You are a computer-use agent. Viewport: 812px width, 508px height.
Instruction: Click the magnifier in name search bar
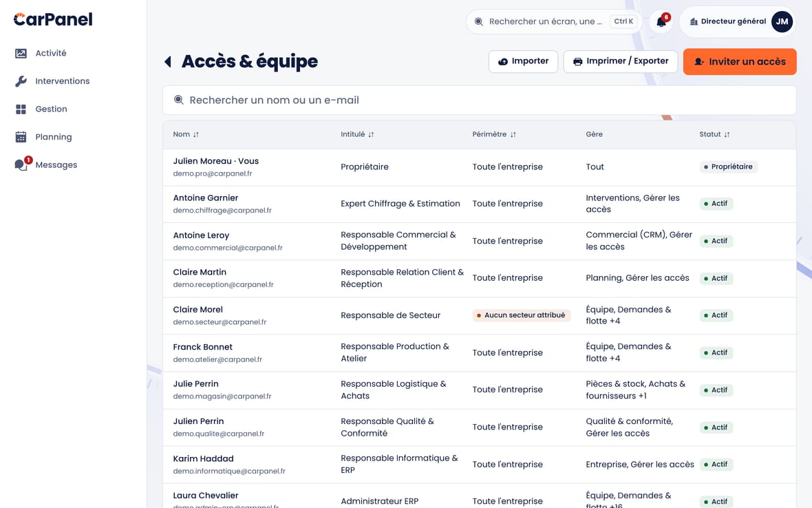[x=179, y=100]
